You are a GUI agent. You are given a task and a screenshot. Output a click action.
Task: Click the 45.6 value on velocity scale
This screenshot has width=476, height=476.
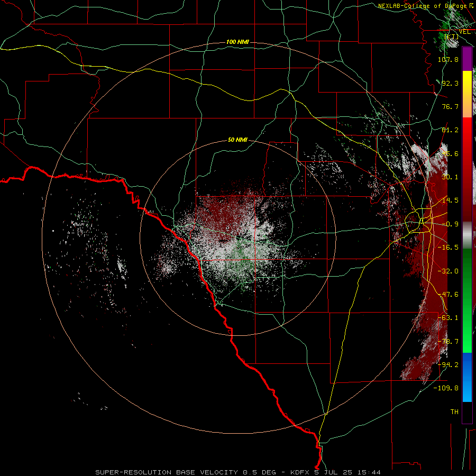450,153
